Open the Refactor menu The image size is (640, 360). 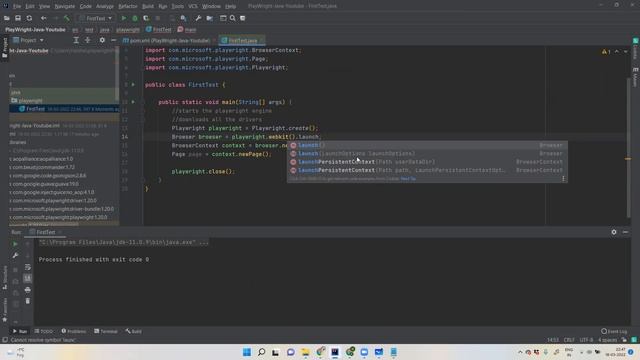[128, 6]
